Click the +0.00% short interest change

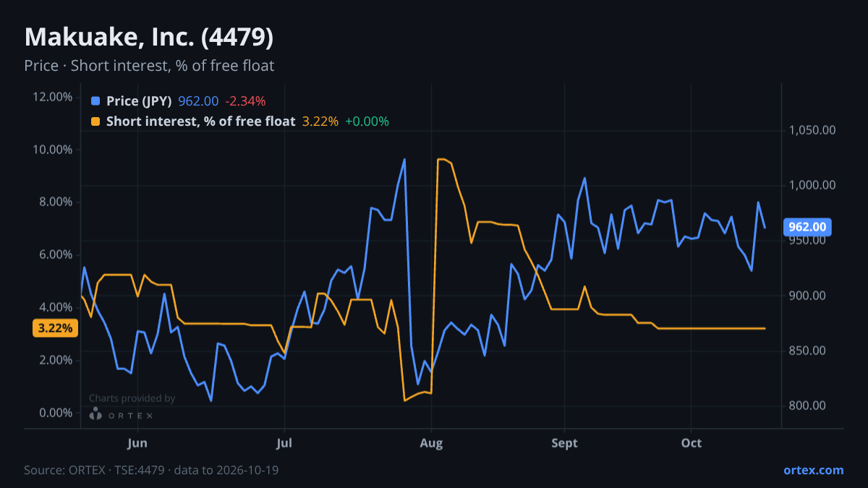367,121
